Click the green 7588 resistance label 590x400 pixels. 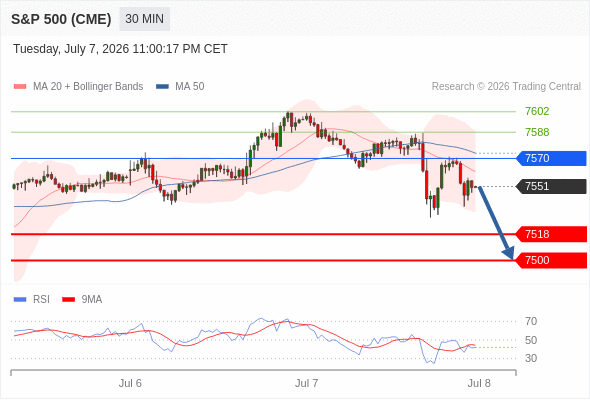(537, 132)
